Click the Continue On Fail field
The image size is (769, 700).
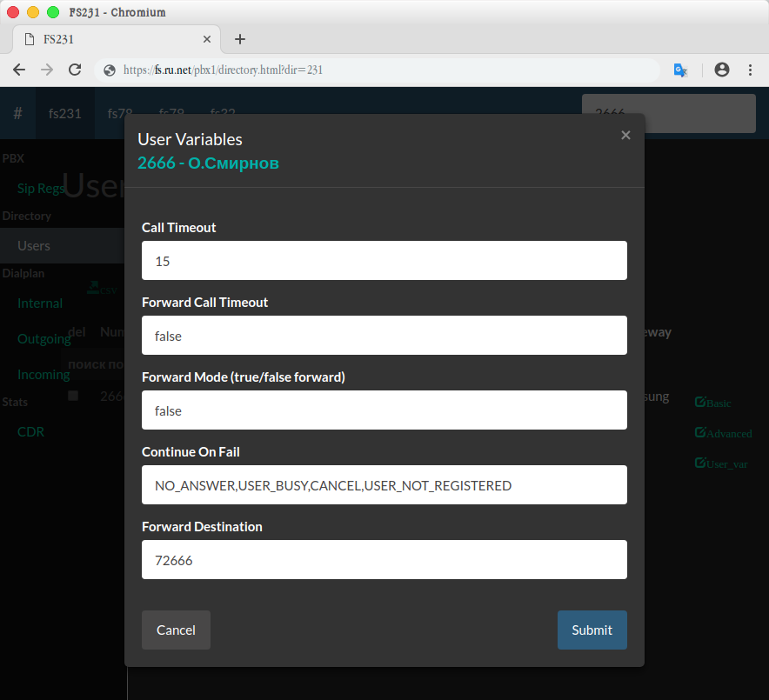point(384,485)
